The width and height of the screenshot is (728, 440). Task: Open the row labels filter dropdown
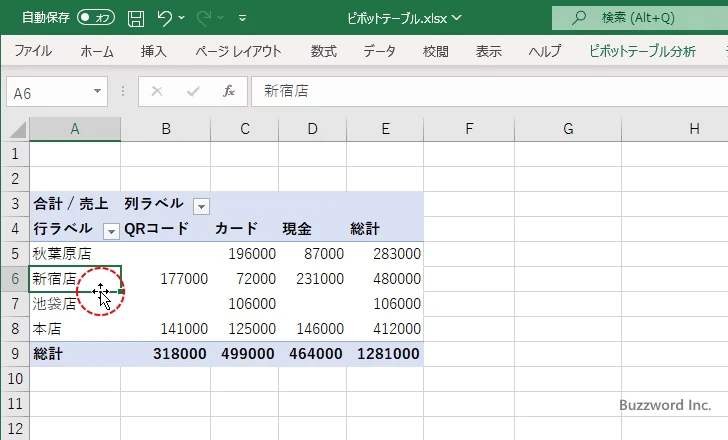[x=111, y=230]
